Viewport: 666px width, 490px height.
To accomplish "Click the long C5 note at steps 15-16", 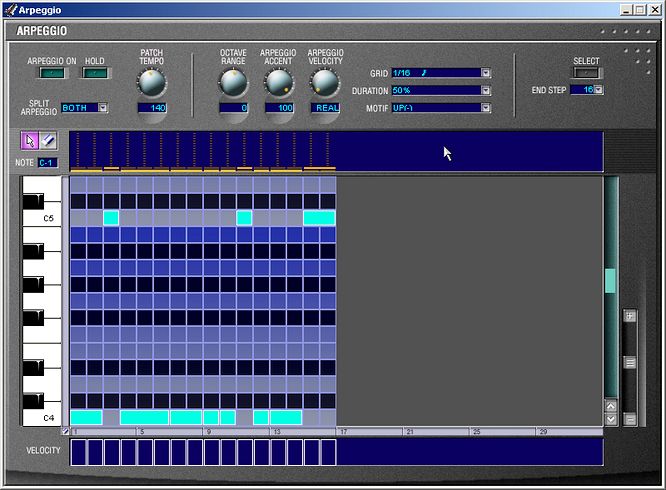I will [x=319, y=218].
